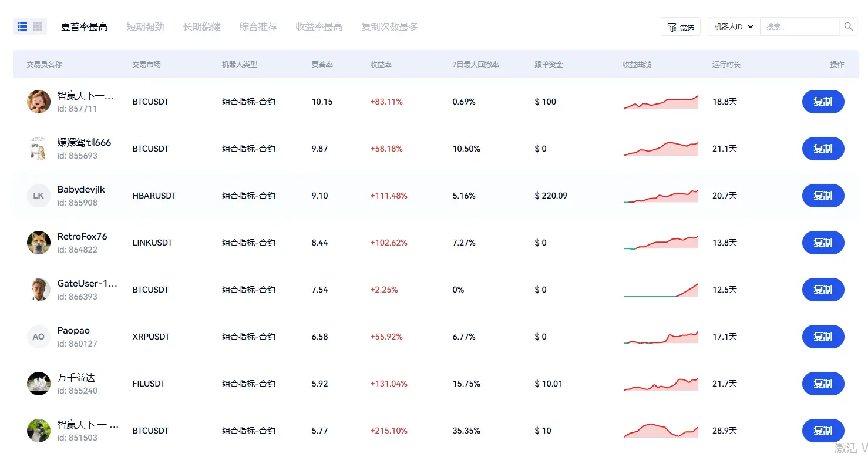Click the XRPUSDT market cell
Screen dimensions: 868x457
[x=151, y=337]
